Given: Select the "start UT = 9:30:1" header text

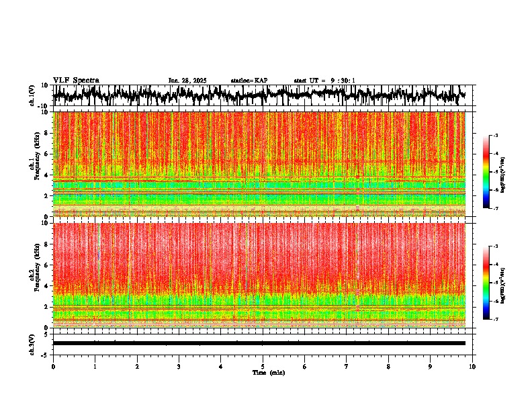Looking at the screenshot, I should tap(324, 81).
